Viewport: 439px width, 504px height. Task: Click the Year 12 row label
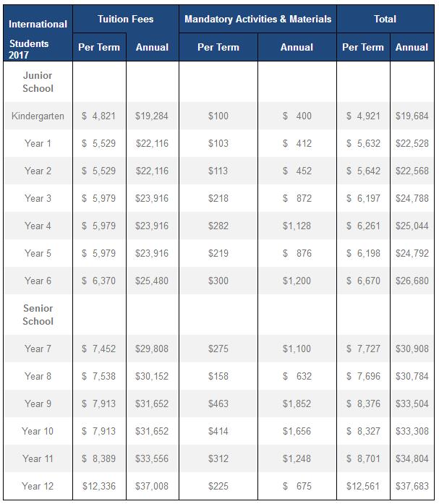tap(38, 486)
